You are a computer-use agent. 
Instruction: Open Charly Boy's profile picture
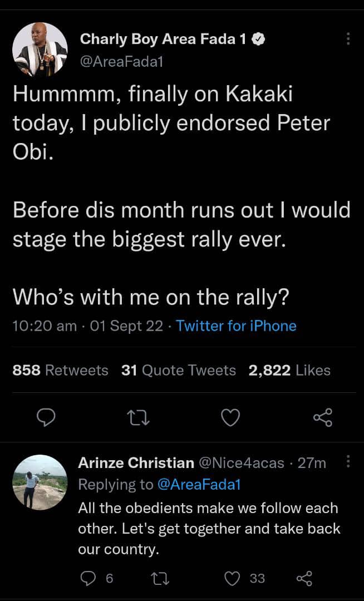(x=40, y=50)
